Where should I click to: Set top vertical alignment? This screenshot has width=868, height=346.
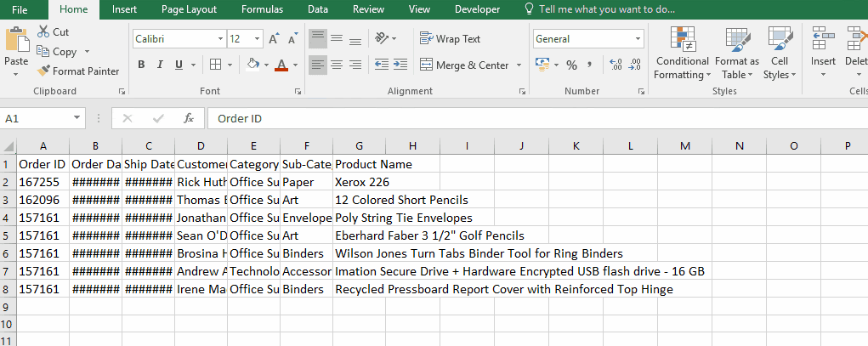point(318,39)
